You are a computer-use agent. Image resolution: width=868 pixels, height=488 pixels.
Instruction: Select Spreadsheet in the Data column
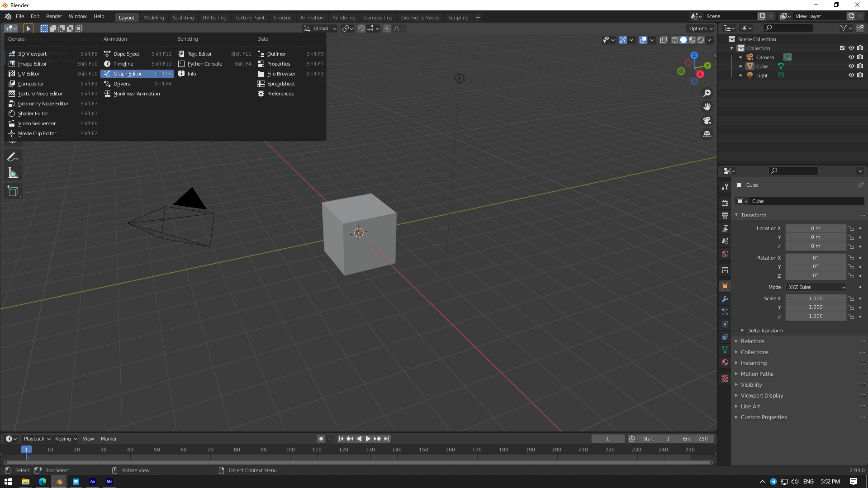tap(290, 84)
